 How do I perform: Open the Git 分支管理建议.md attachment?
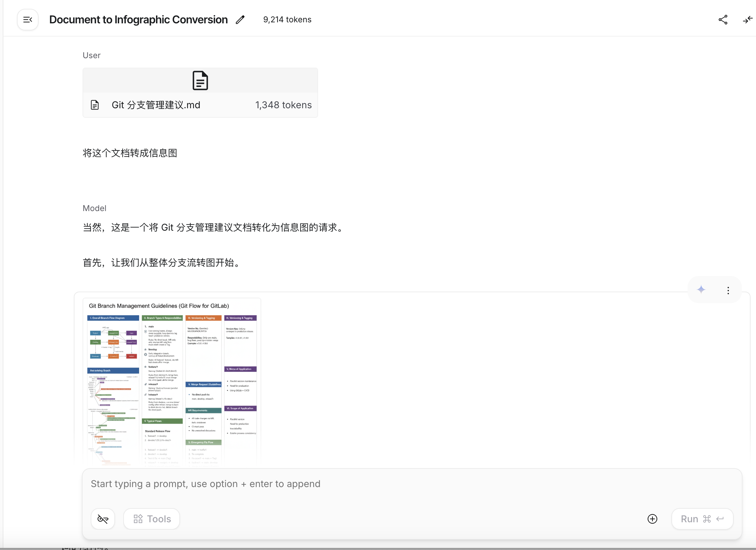pos(156,105)
